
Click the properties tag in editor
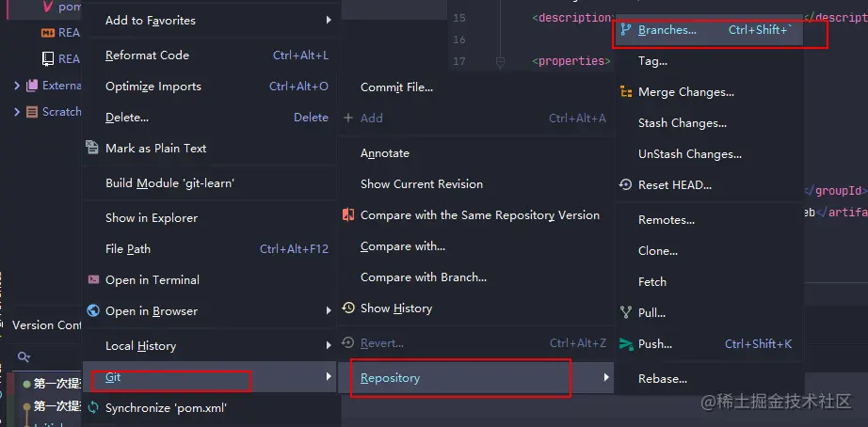[x=571, y=61]
